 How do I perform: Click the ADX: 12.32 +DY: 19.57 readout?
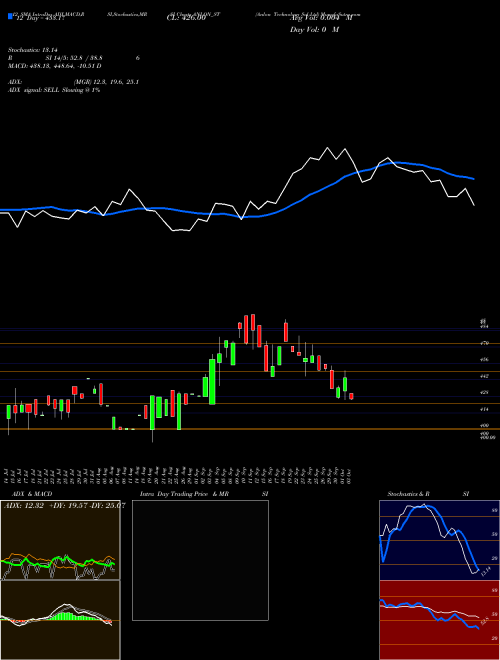(x=64, y=506)
